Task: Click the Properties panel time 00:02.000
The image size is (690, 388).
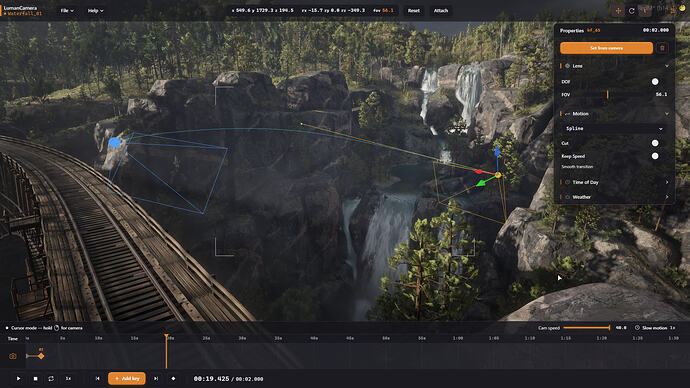Action: coord(655,30)
